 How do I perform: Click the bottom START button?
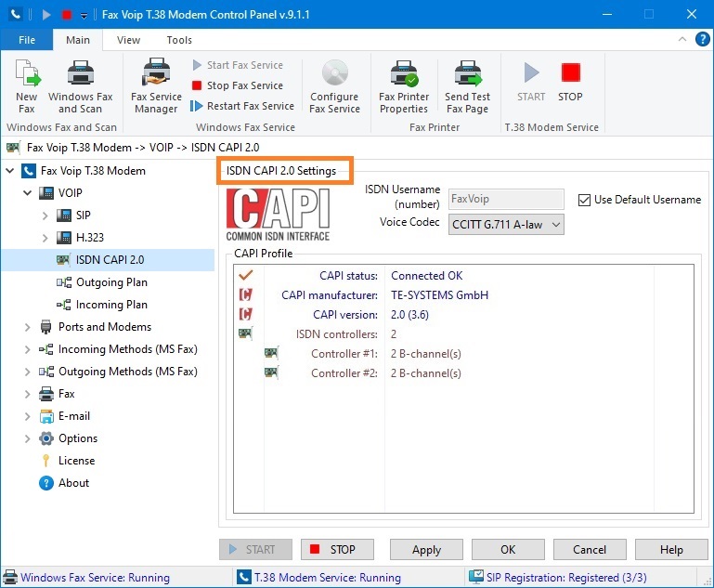pos(255,550)
